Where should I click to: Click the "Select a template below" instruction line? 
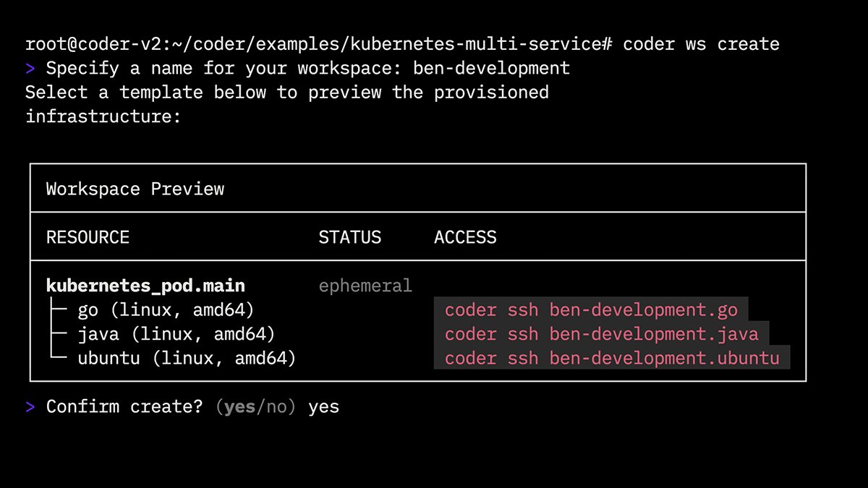point(287,93)
